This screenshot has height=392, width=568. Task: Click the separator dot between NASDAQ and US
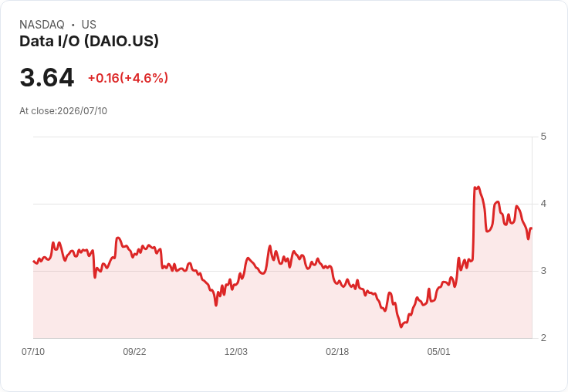tap(73, 25)
